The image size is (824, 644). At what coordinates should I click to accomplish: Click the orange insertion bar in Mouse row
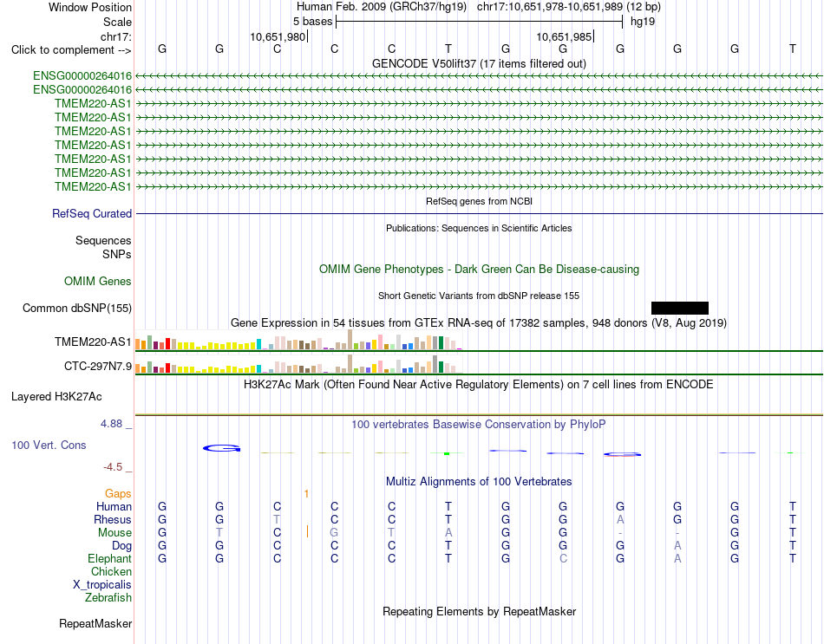tap(307, 532)
